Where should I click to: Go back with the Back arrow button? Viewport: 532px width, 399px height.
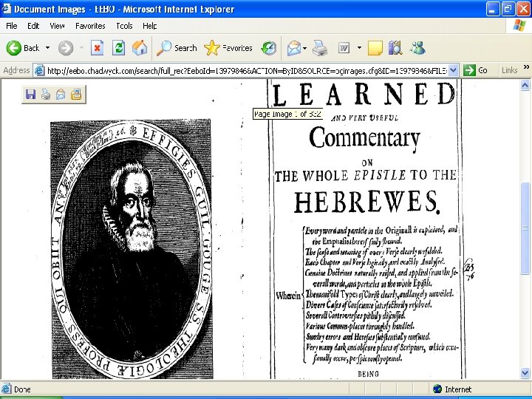[x=22, y=48]
